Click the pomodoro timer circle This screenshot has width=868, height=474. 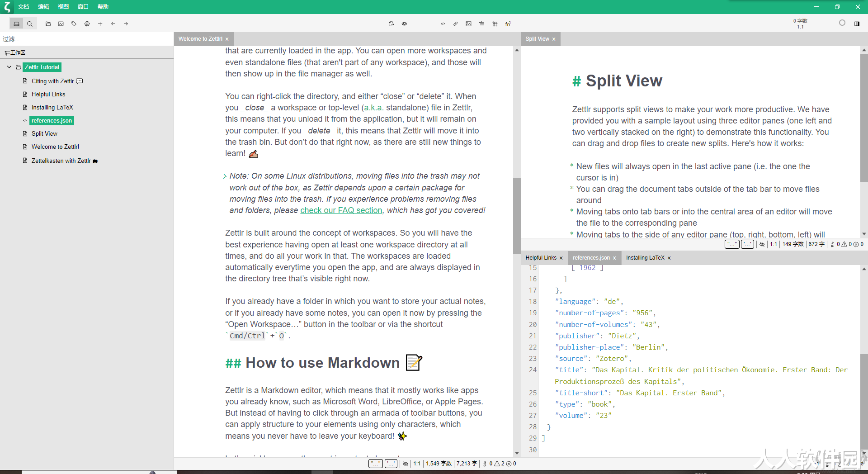tap(842, 23)
